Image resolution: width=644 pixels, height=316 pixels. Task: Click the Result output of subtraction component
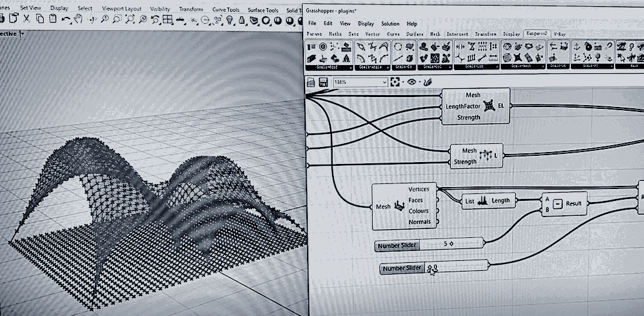[573, 203]
